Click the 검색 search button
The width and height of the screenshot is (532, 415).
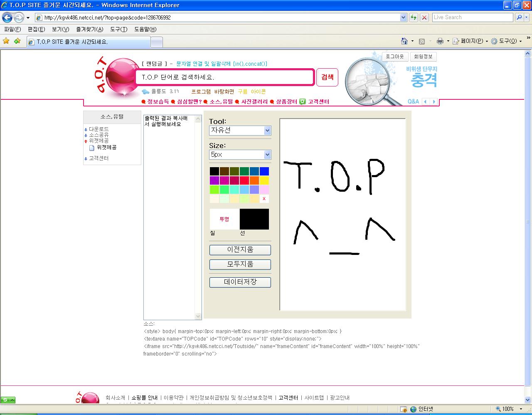327,77
